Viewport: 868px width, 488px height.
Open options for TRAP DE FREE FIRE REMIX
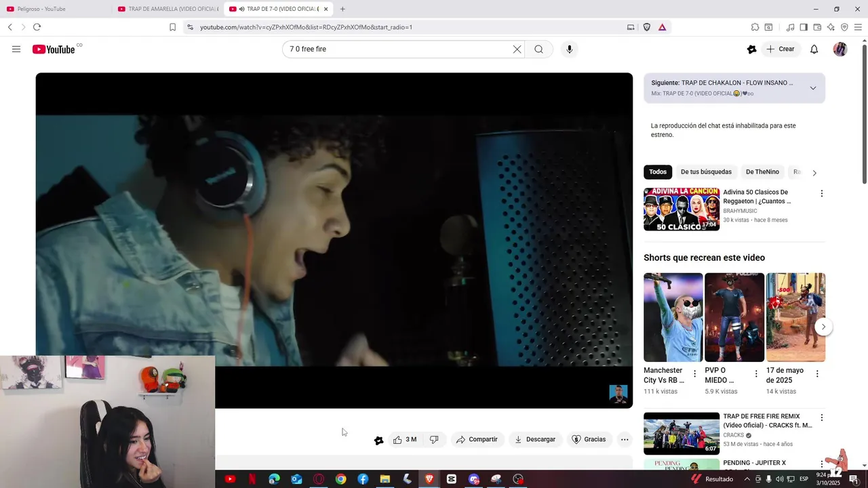(x=821, y=418)
